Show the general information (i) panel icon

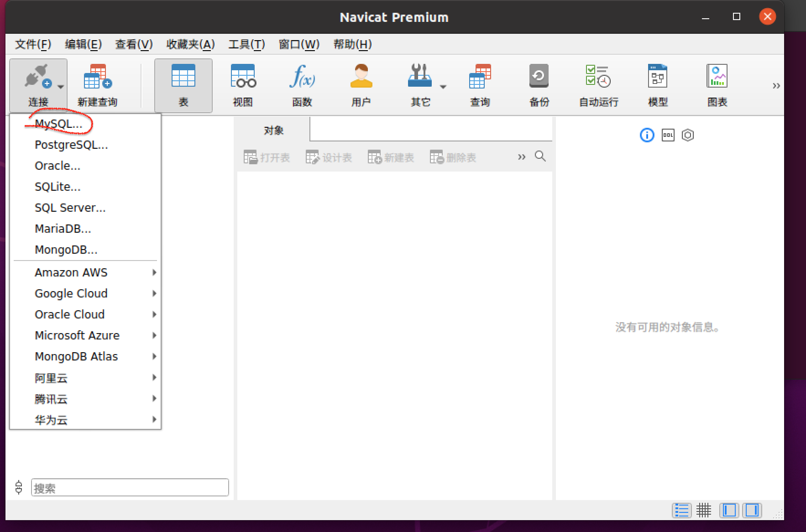(x=647, y=135)
